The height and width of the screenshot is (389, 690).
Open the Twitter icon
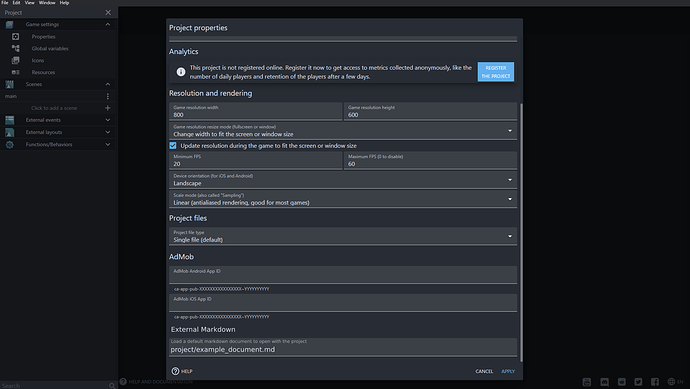tap(638, 382)
